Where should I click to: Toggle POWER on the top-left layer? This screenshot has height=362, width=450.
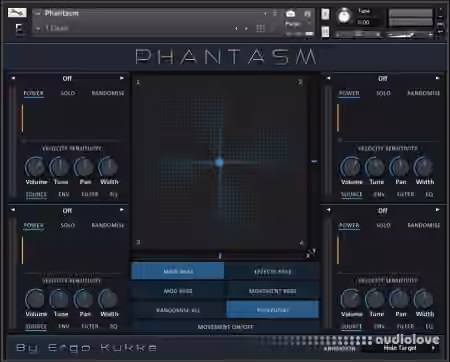click(x=33, y=93)
